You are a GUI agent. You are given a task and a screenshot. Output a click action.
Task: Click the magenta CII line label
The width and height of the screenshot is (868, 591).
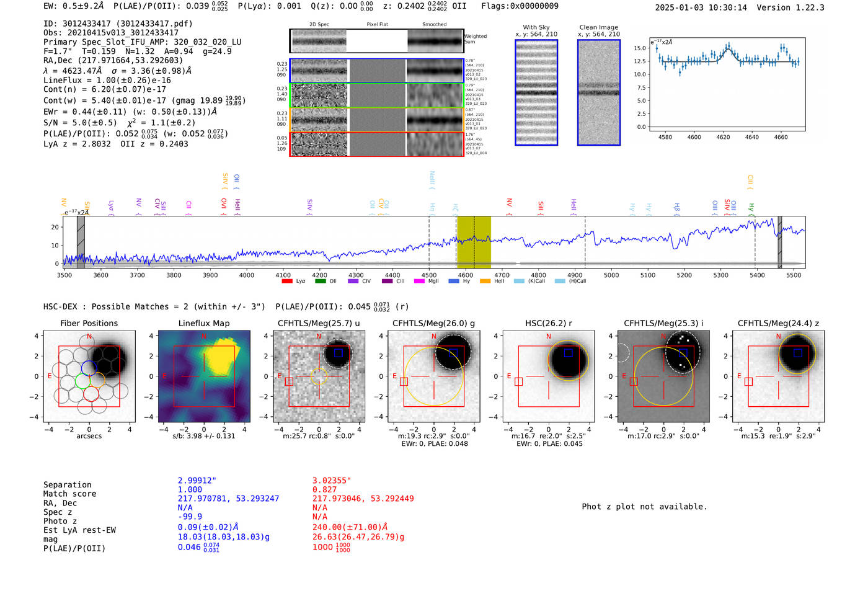coord(188,208)
